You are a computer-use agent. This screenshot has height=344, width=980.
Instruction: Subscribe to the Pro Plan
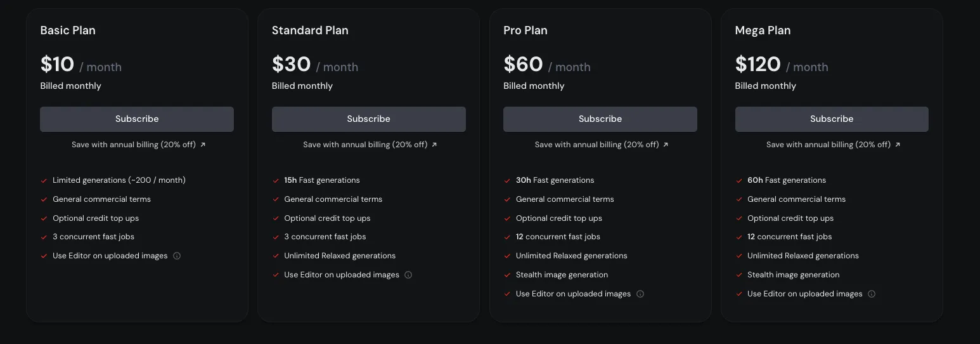click(x=600, y=119)
